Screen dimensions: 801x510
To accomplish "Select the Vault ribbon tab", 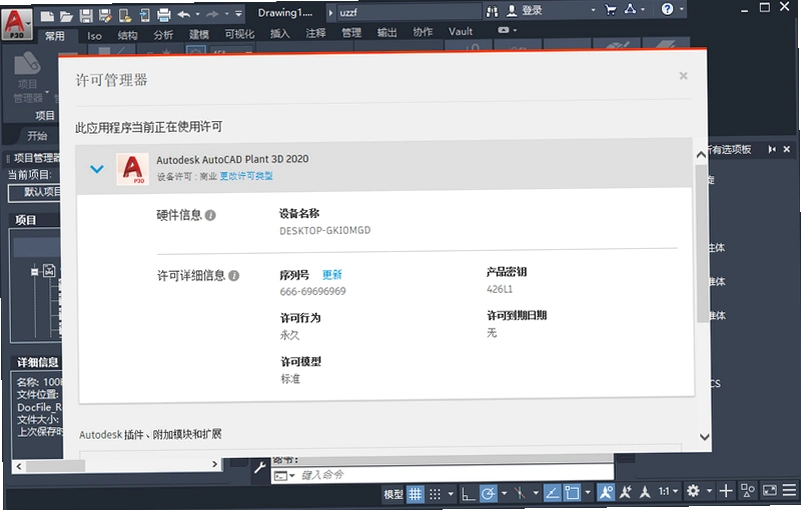I will pyautogui.click(x=460, y=31).
